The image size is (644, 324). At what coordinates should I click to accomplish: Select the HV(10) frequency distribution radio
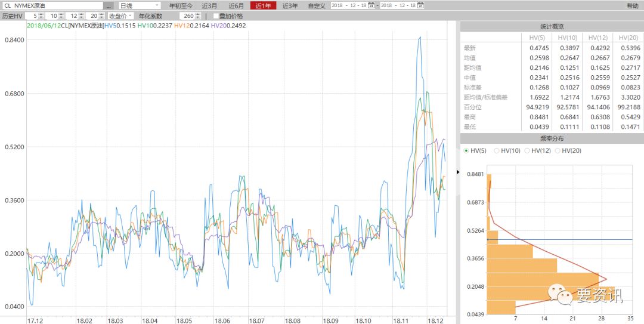[x=497, y=151]
